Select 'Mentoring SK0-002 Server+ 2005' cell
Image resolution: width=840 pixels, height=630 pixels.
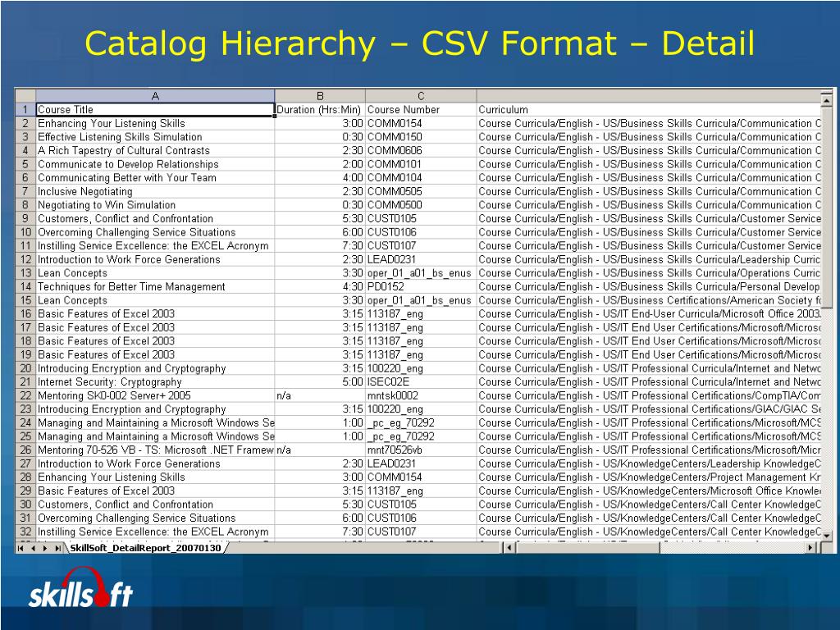(x=155, y=396)
